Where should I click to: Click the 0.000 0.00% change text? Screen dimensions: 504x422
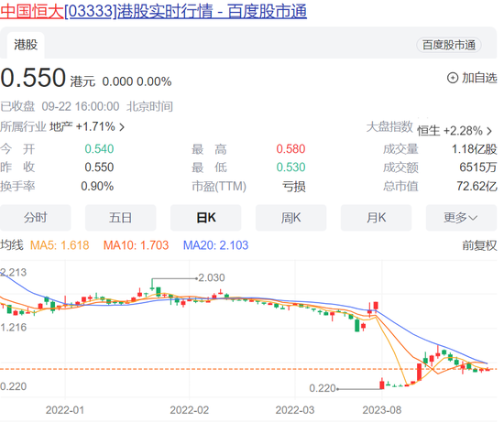(x=137, y=81)
